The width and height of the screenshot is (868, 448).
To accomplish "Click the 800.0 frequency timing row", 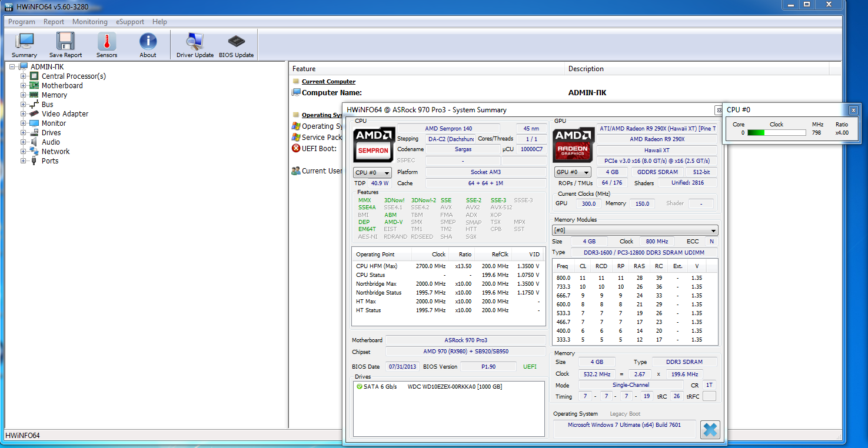I will 634,278.
